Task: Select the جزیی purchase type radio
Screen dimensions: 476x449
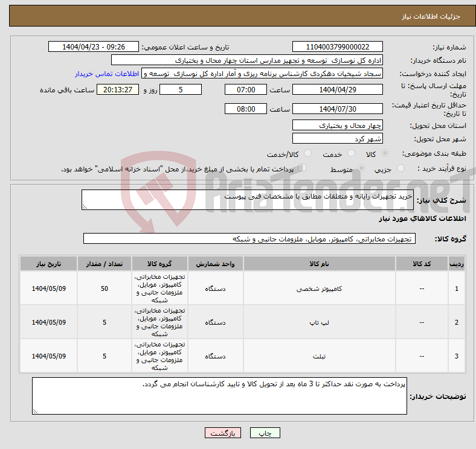Action: [400, 168]
